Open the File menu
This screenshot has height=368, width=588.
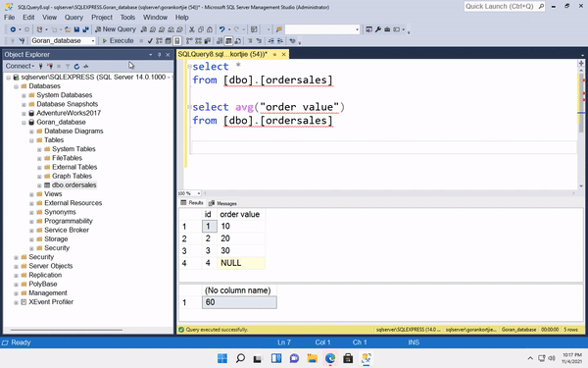click(x=10, y=18)
